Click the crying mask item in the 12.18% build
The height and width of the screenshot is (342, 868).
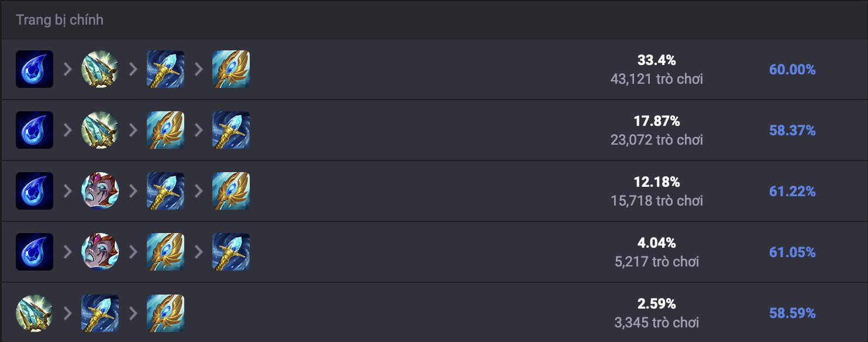(x=100, y=191)
